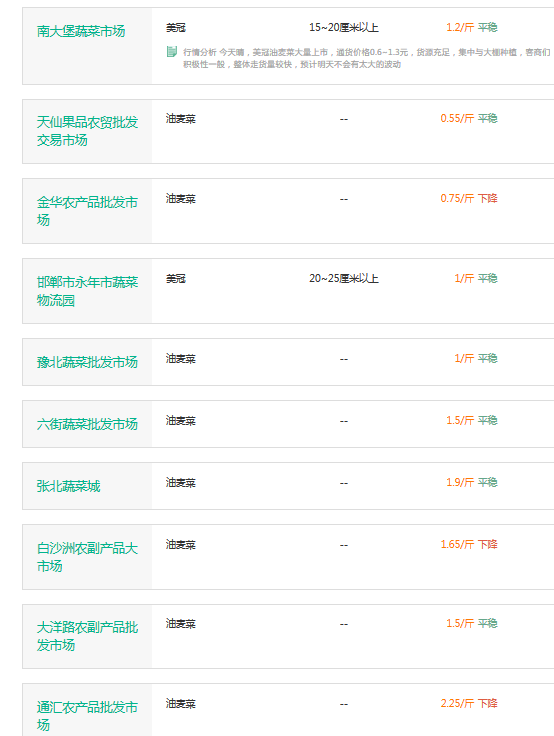Open 六街蔬菜批发市场 link
This screenshot has height=736, width=554.
tap(87, 424)
